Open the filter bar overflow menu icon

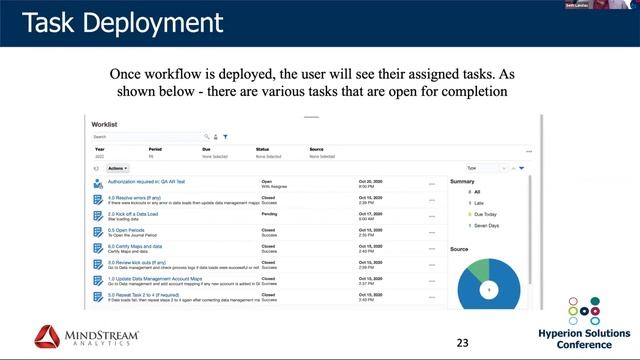(x=529, y=151)
